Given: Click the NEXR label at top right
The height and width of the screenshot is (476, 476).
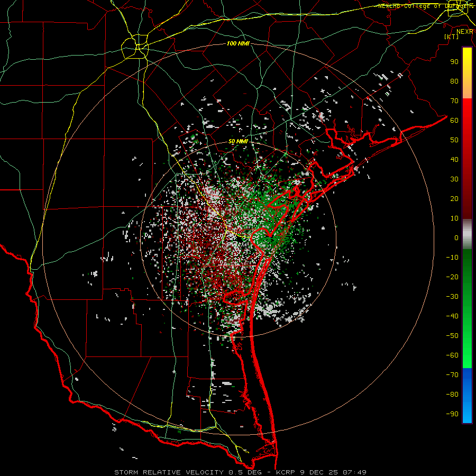Looking at the screenshot, I should (465, 32).
